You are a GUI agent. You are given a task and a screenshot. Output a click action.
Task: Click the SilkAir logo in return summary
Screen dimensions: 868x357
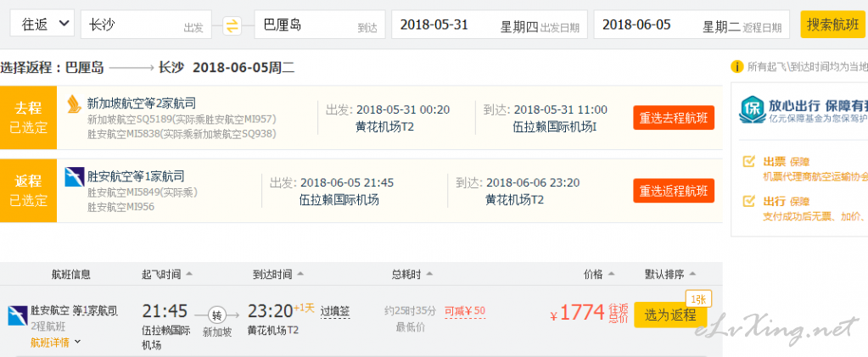(x=74, y=176)
